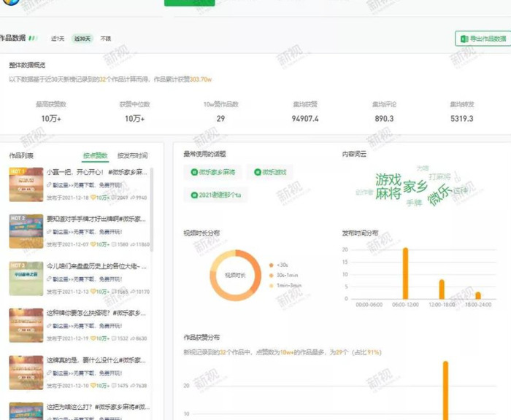The image size is (511, 420).
Task: Click heart likes icon in 2021-12-13 row
Action: point(93,292)
